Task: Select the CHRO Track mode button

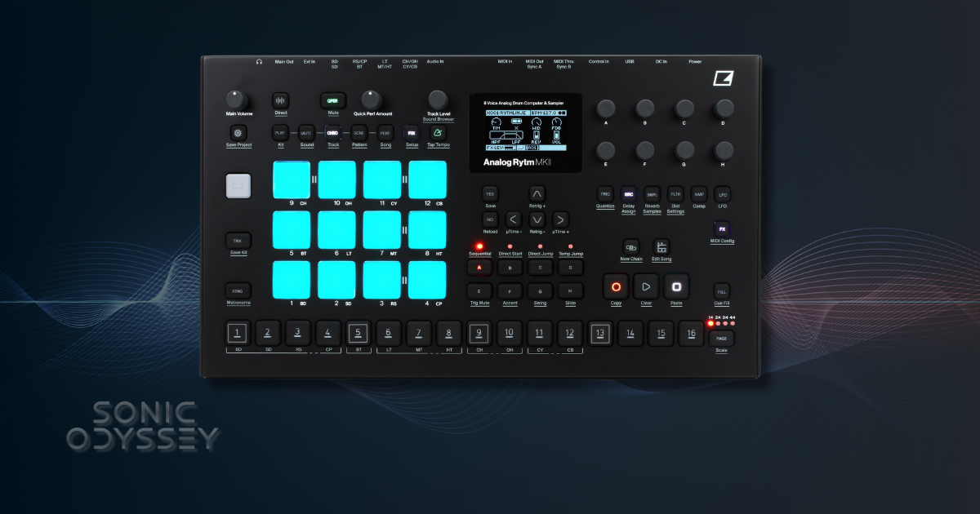Action: 333,132
